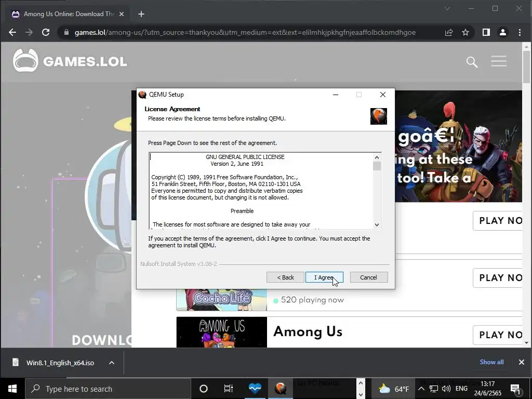This screenshot has height=399, width=532.
Task: Click the GAMES.LOL logo
Action: coord(70,61)
